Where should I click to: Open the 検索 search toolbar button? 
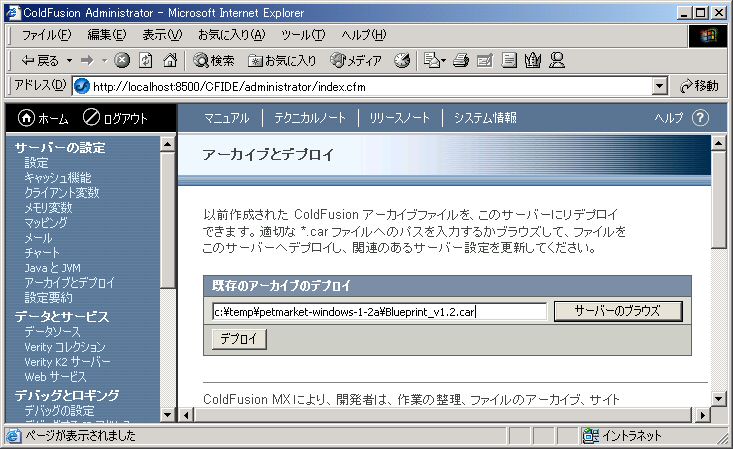[214, 60]
